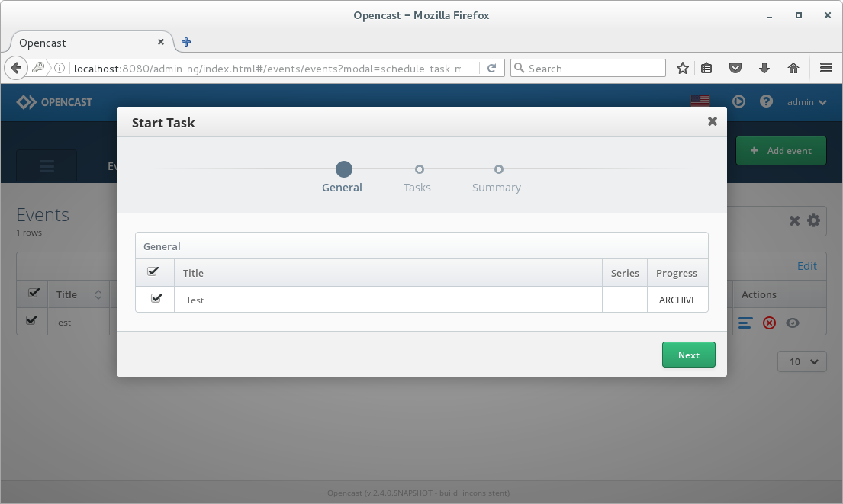This screenshot has height=504, width=843.
Task: Click the Firefox Search input field
Action: (x=588, y=68)
